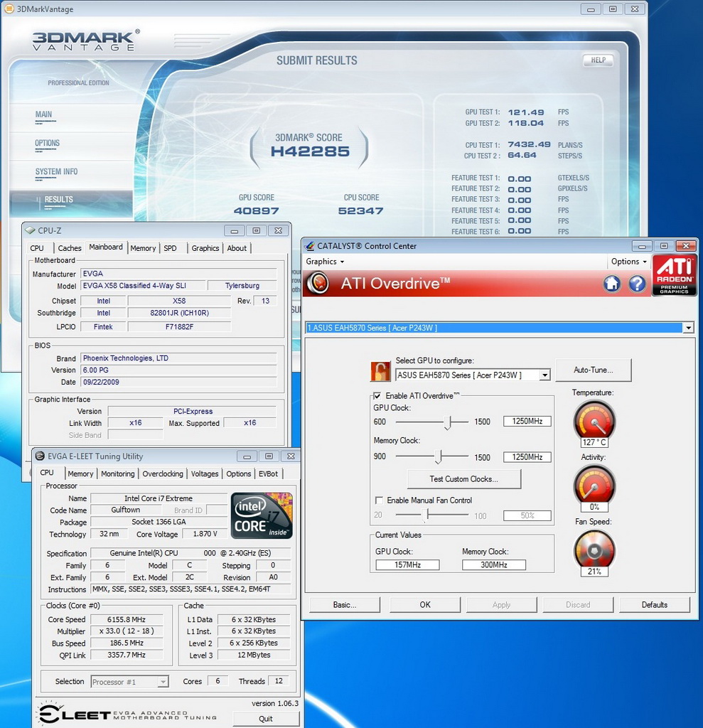Click the ATI Overdrive gauge icon
703x728 pixels.
coord(318,283)
